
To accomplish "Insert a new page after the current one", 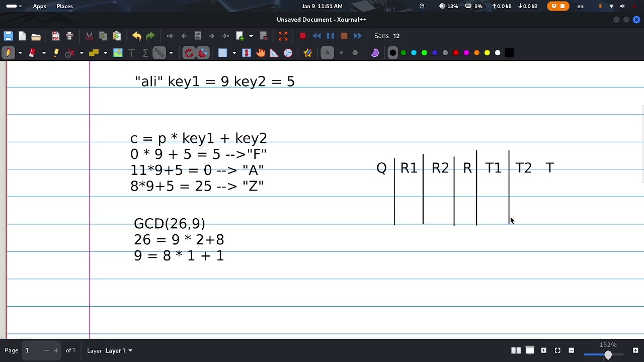I will [x=240, y=36].
